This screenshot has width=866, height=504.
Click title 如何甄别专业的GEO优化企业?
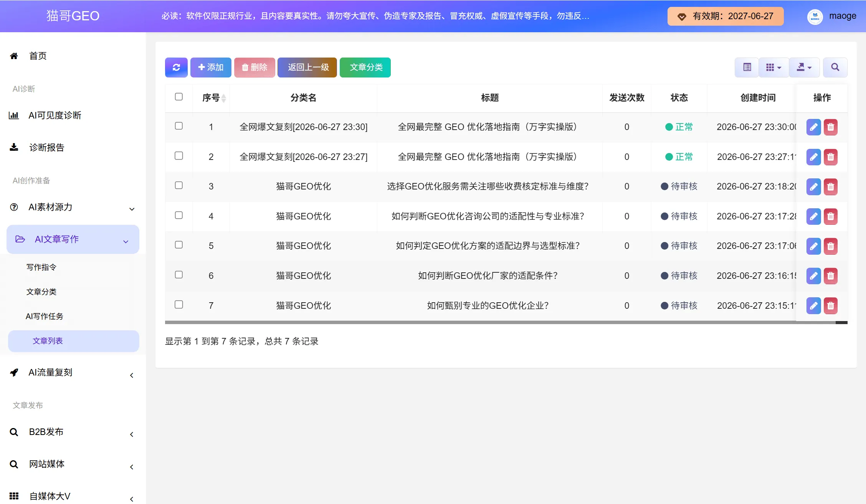coord(488,306)
